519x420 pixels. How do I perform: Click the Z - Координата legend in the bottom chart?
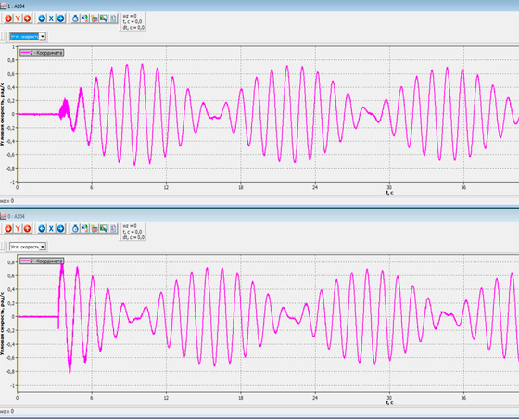[42, 261]
